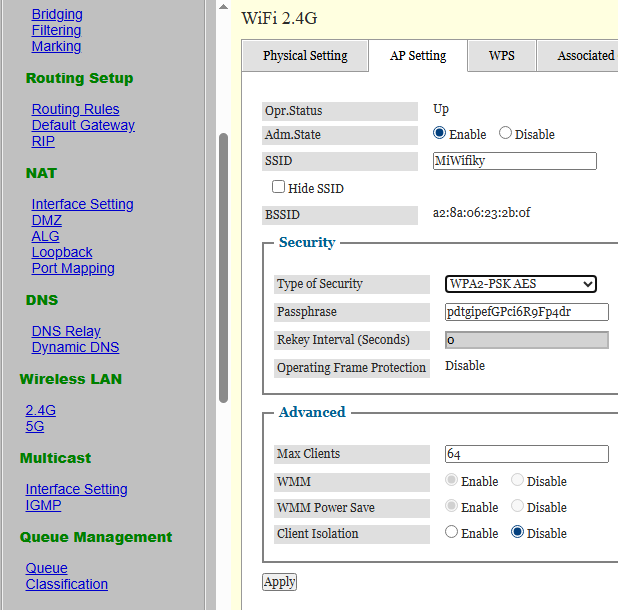Go to the 2.4G wireless link
Screen dimensions: 618x610
(41, 410)
